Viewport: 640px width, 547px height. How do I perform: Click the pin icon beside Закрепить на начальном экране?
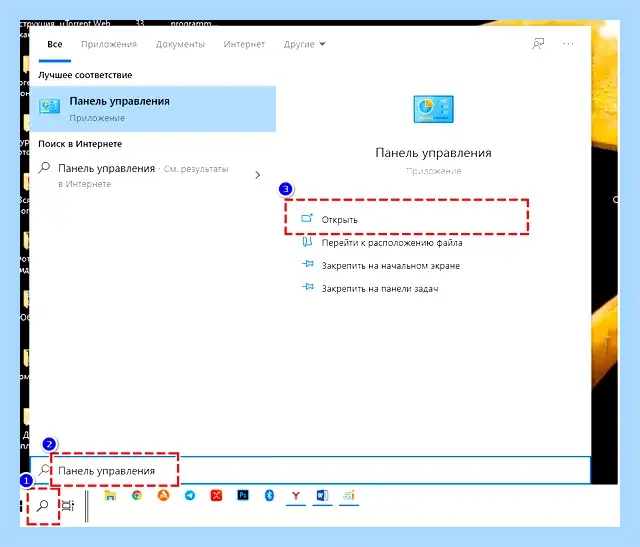coord(308,264)
